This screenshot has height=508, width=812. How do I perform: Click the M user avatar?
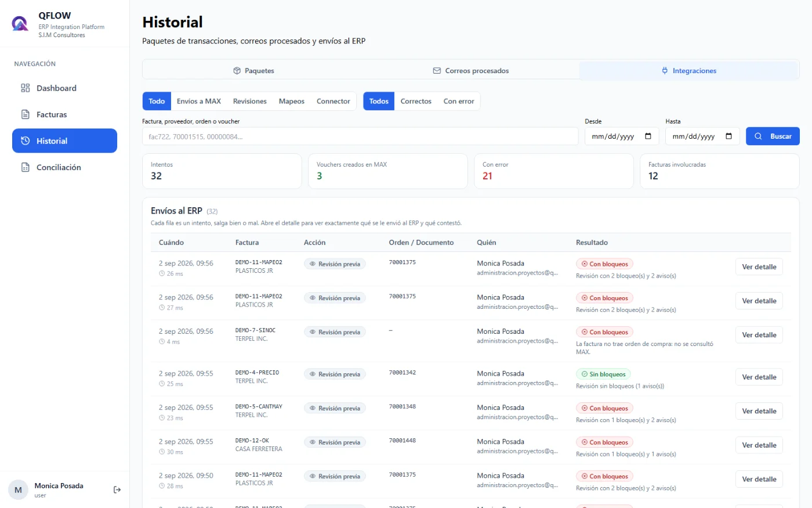18,490
